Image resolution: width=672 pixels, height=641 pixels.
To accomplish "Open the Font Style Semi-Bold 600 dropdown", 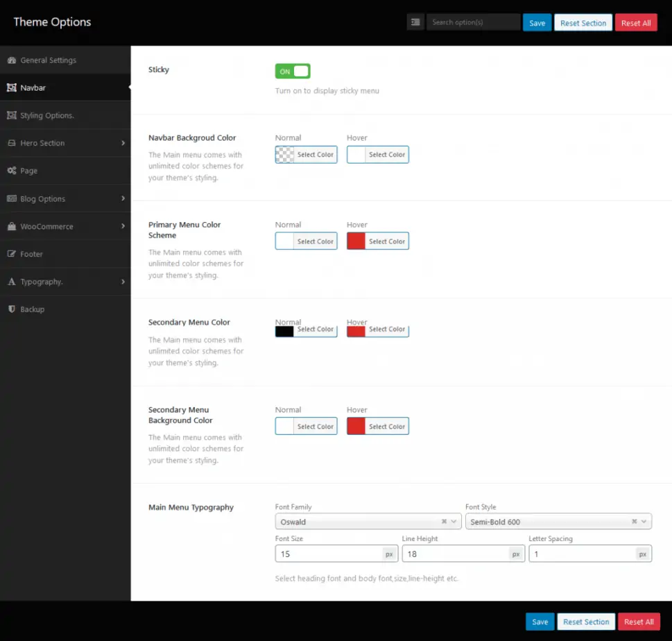I will [558, 522].
